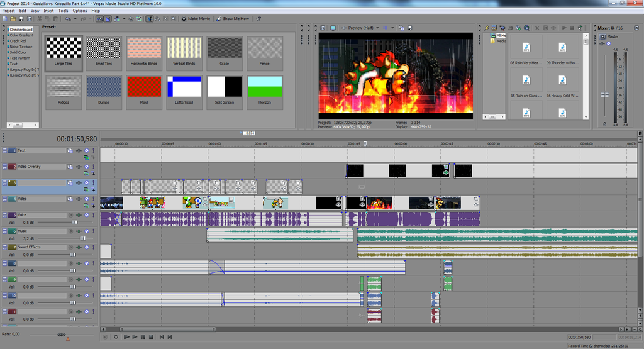Image resolution: width=644 pixels, height=349 pixels.
Task: Open the Tools menu
Action: (x=63, y=11)
